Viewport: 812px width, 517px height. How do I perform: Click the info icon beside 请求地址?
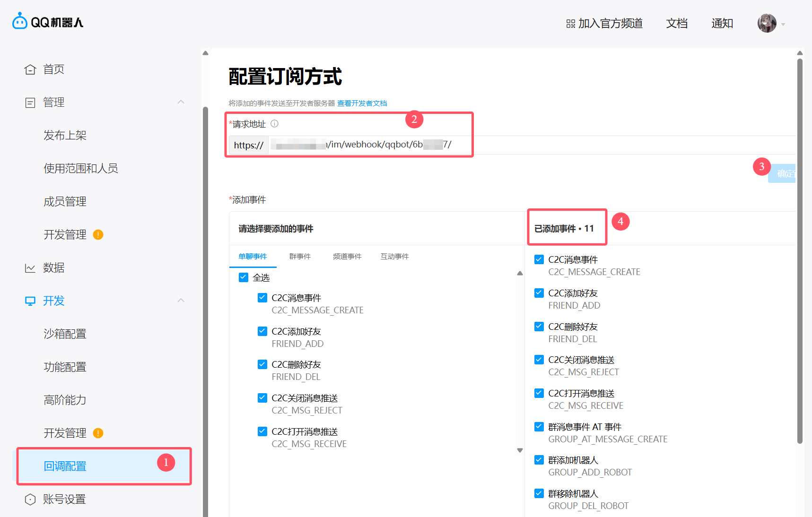(275, 123)
